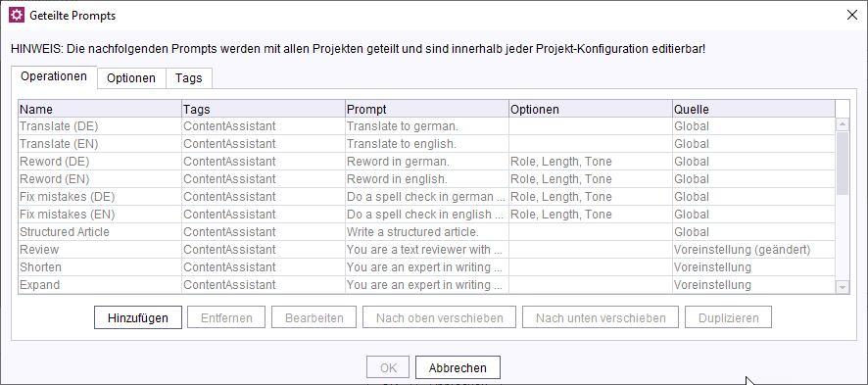Click the vertical scrollbar thumb of the table
Image resolution: width=868 pixels, height=385 pixels.
(x=842, y=164)
